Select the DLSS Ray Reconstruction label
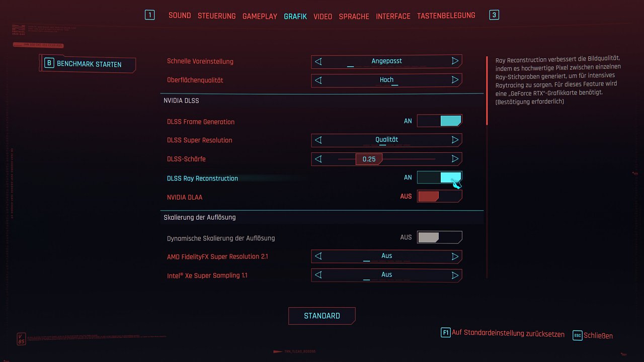This screenshot has width=644, height=362. 202,178
